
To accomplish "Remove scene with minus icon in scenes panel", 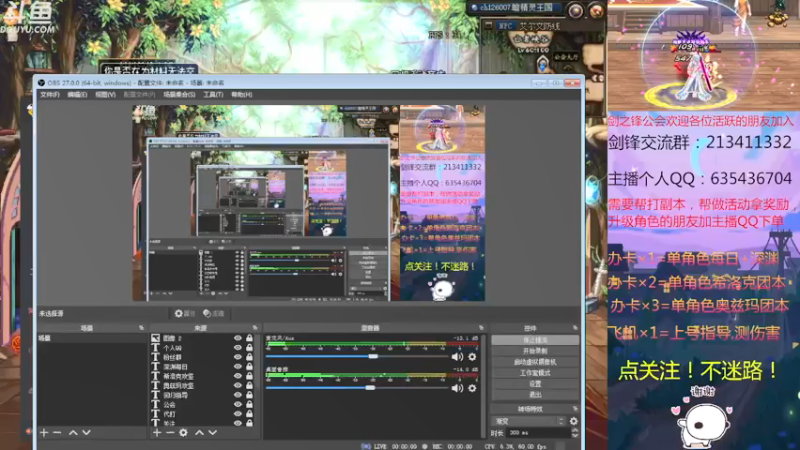I will 57,433.
